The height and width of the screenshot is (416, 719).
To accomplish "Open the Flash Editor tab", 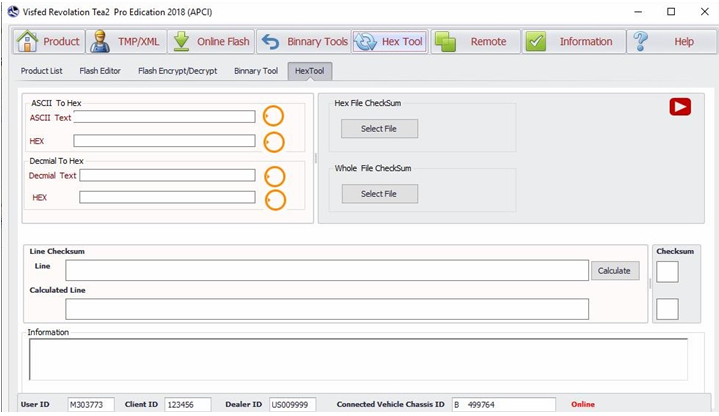I will coord(101,71).
